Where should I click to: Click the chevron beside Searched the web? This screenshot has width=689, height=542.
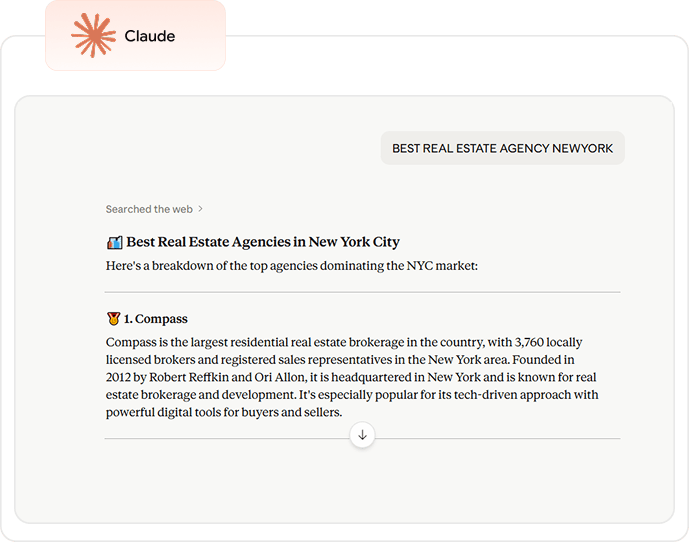200,209
